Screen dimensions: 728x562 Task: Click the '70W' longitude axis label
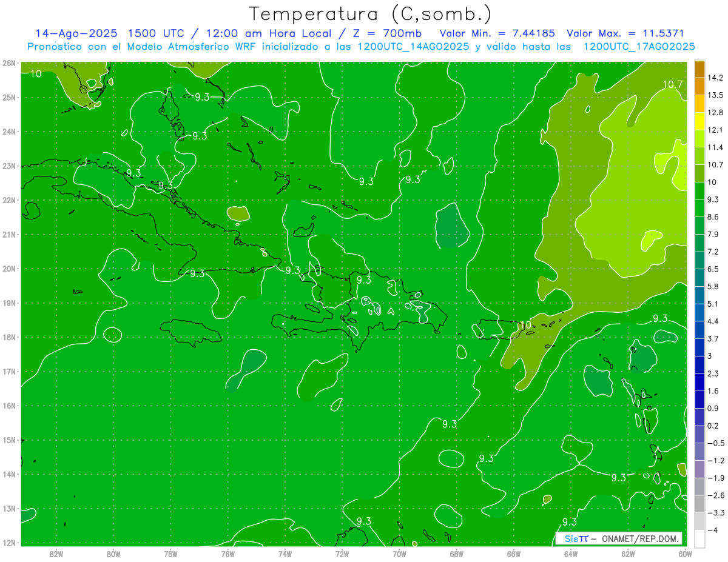(399, 554)
